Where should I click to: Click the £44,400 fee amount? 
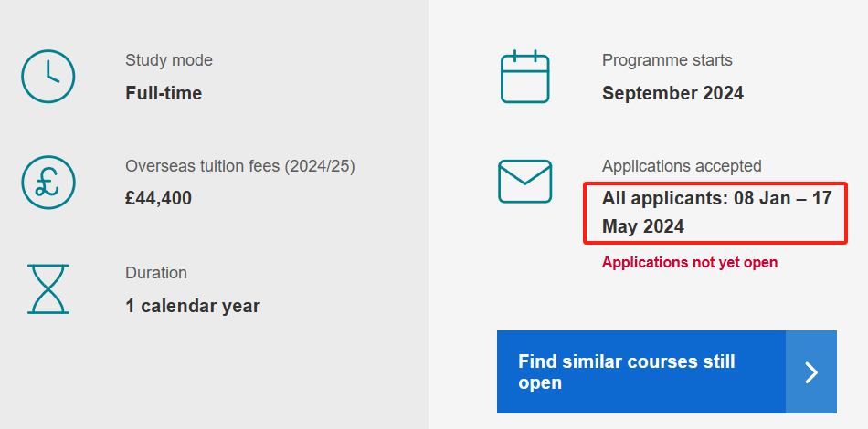(159, 198)
